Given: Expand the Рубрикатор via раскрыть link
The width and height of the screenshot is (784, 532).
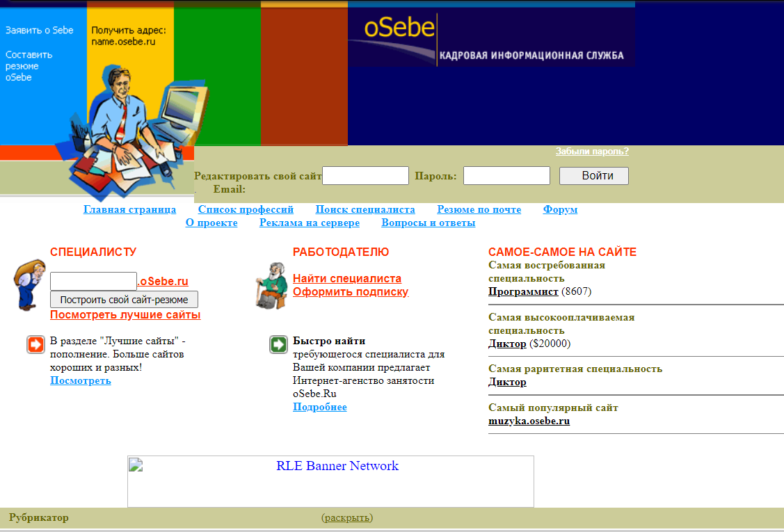Looking at the screenshot, I should [x=346, y=517].
